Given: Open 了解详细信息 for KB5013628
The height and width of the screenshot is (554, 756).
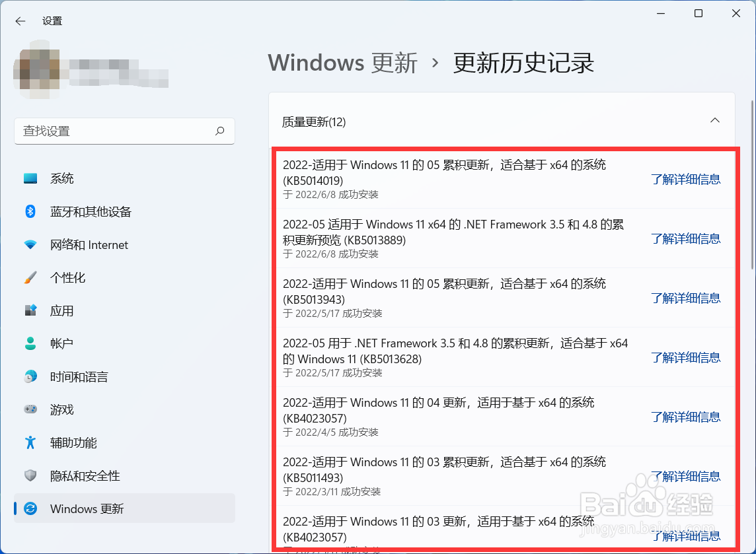Looking at the screenshot, I should point(685,357).
